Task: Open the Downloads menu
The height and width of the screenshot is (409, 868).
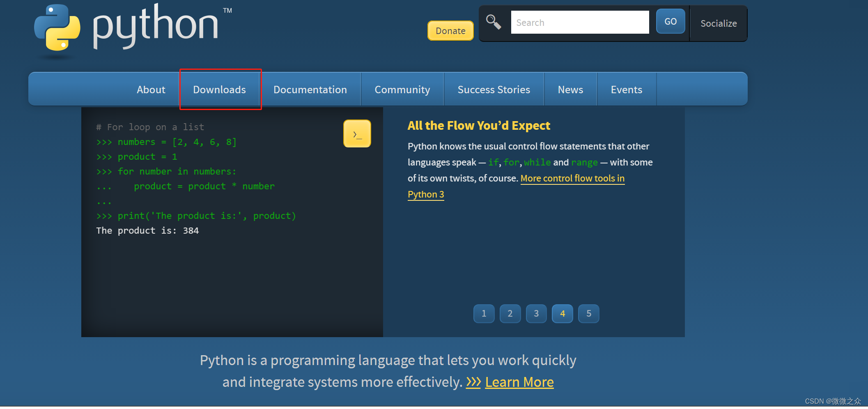Action: click(x=220, y=90)
